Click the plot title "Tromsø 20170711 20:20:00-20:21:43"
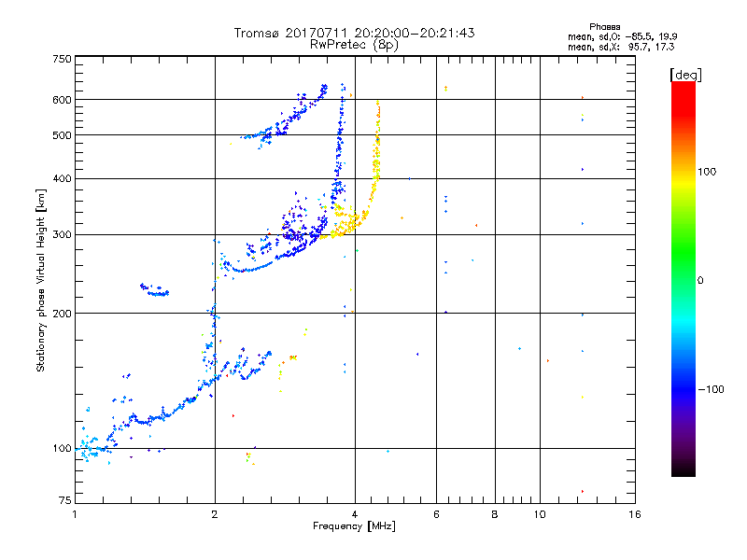Screen dimensions: 747x560 tap(354, 33)
